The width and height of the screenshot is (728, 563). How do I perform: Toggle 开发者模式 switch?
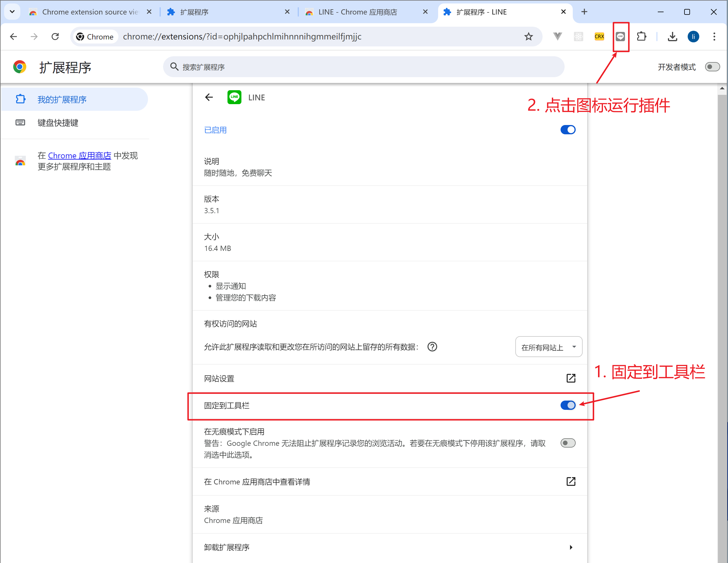[x=712, y=67]
